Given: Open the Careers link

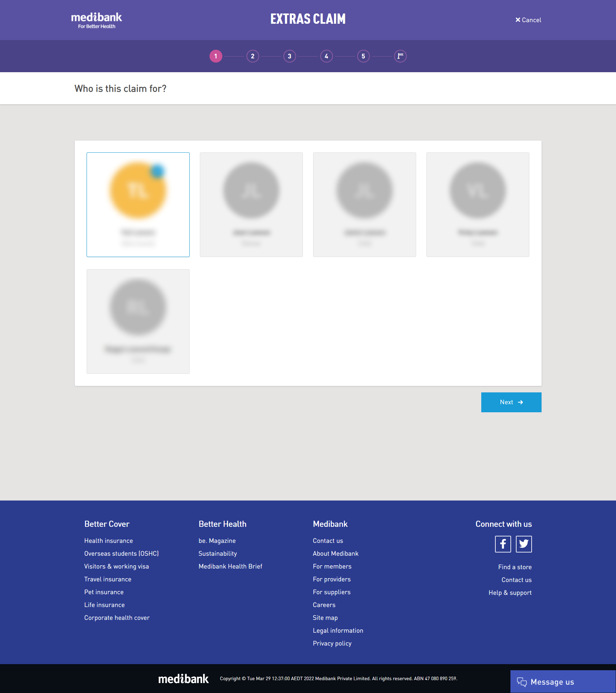Looking at the screenshot, I should click(x=324, y=605).
